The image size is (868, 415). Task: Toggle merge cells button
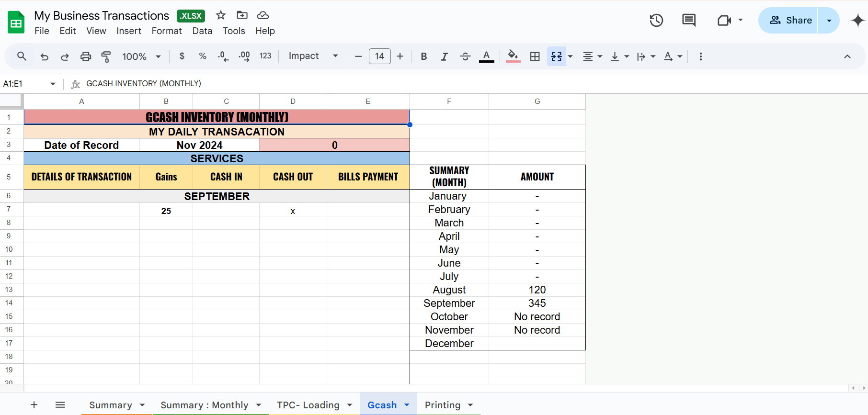point(557,56)
